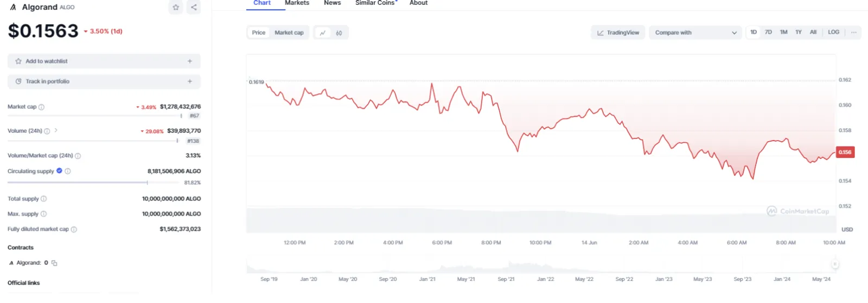
Task: Click the TradingView button
Action: pyautogui.click(x=618, y=33)
